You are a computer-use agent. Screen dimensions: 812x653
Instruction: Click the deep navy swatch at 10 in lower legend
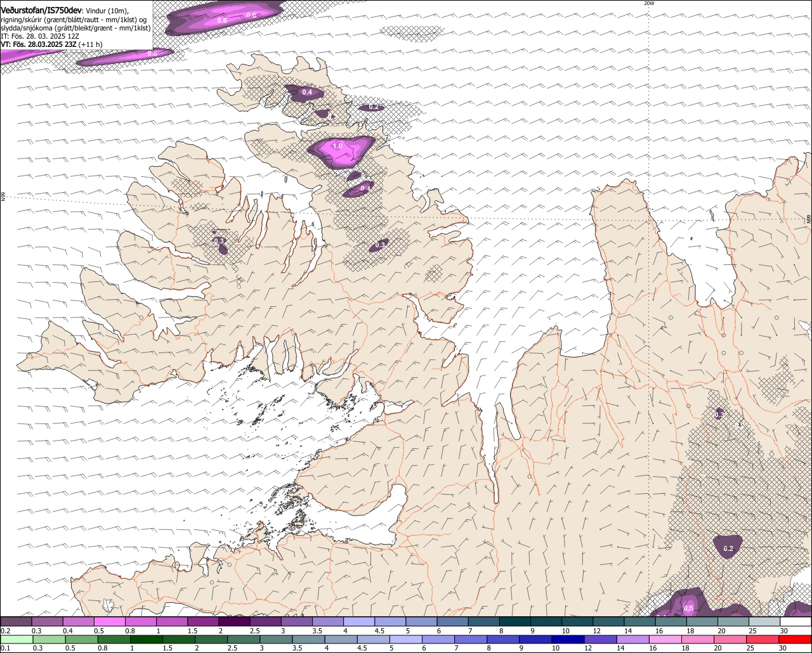coord(567,640)
